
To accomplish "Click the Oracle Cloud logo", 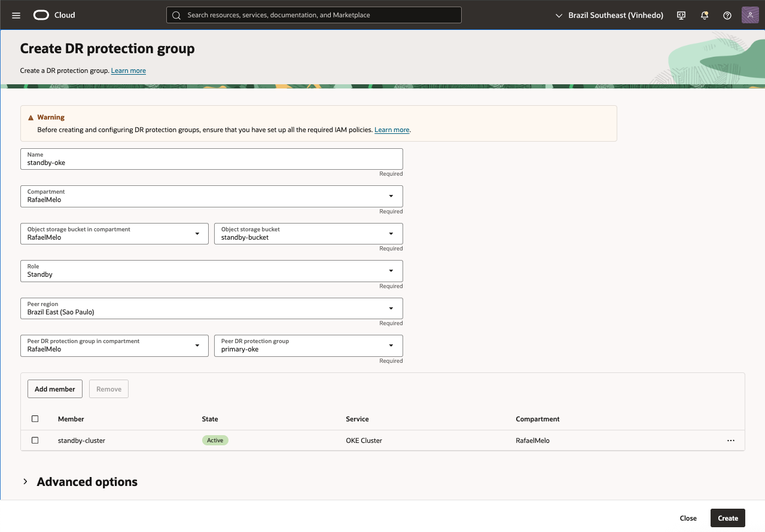I will point(54,15).
